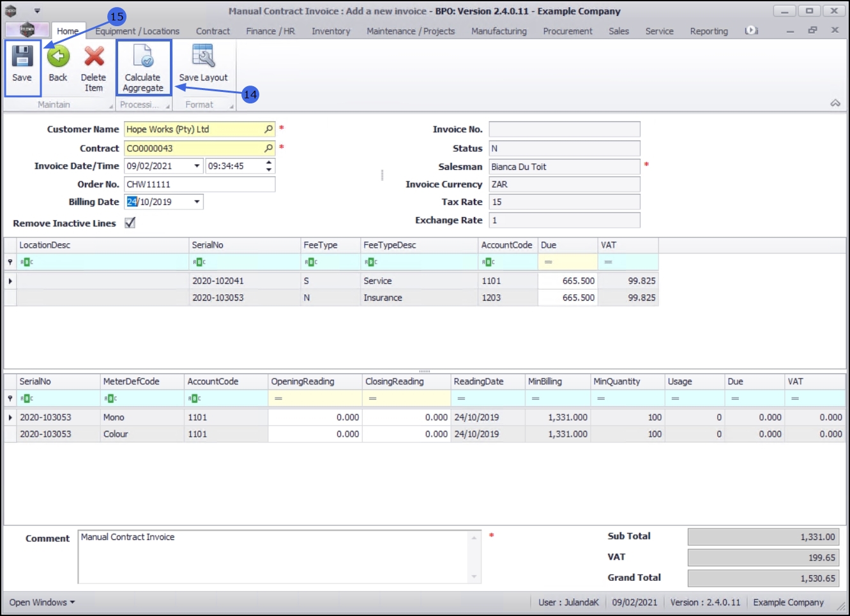Image resolution: width=850 pixels, height=616 pixels.
Task: Click the Comment text box
Action: [275, 557]
